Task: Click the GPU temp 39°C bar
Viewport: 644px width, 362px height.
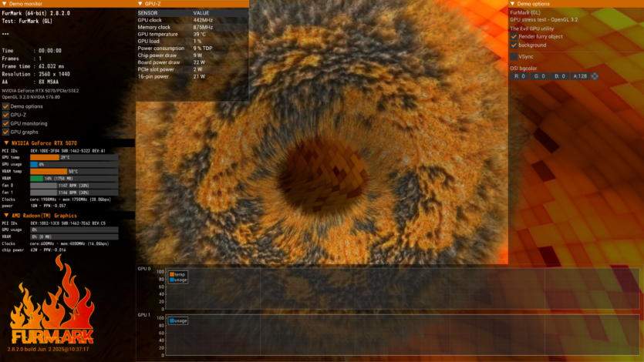Action: [x=74, y=157]
